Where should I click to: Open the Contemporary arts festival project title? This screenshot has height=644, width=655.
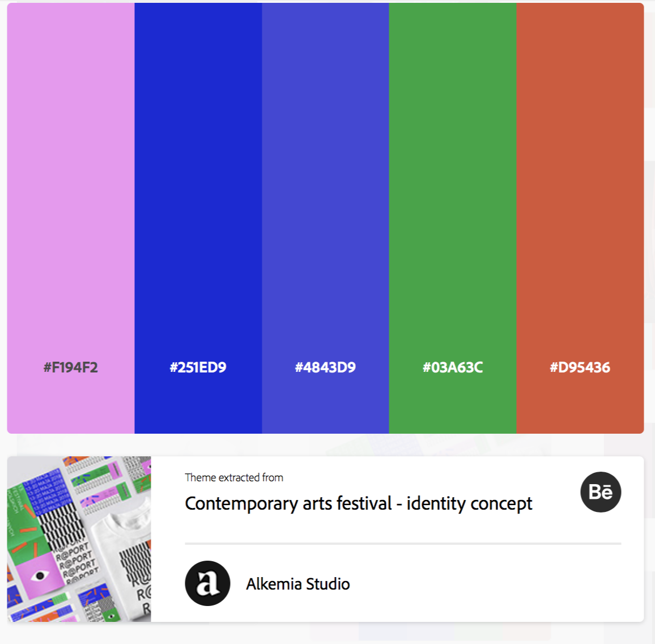tap(358, 503)
